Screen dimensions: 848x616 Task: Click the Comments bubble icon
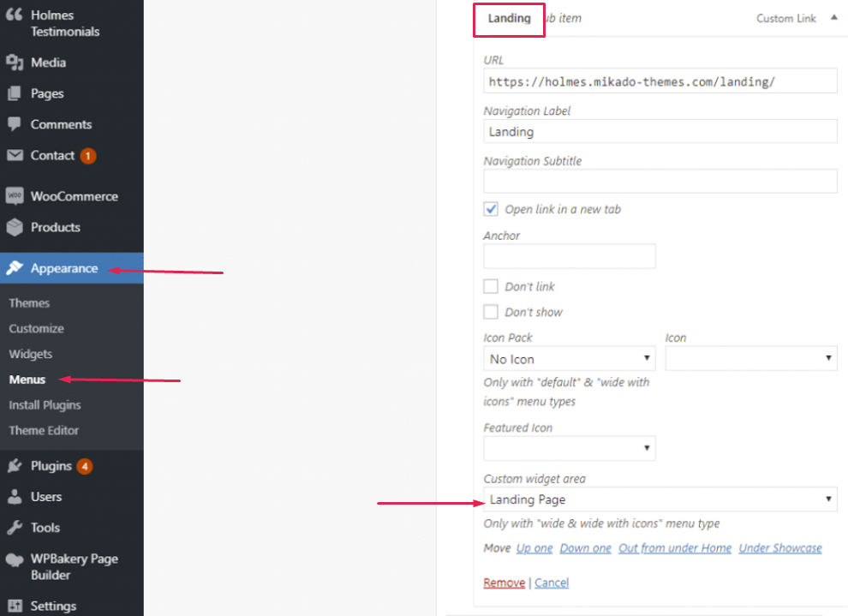15,124
